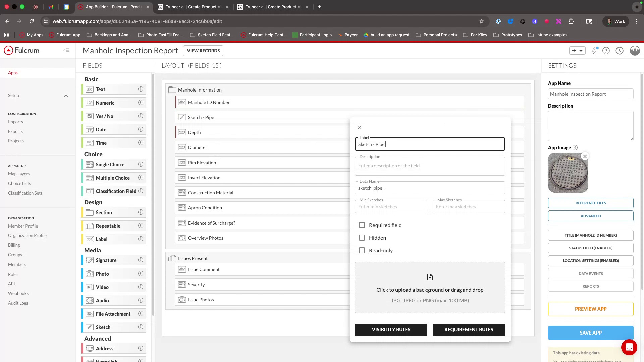Open the add-new dropdown near top right
The width and height of the screenshot is (644, 362).
click(577, 50)
